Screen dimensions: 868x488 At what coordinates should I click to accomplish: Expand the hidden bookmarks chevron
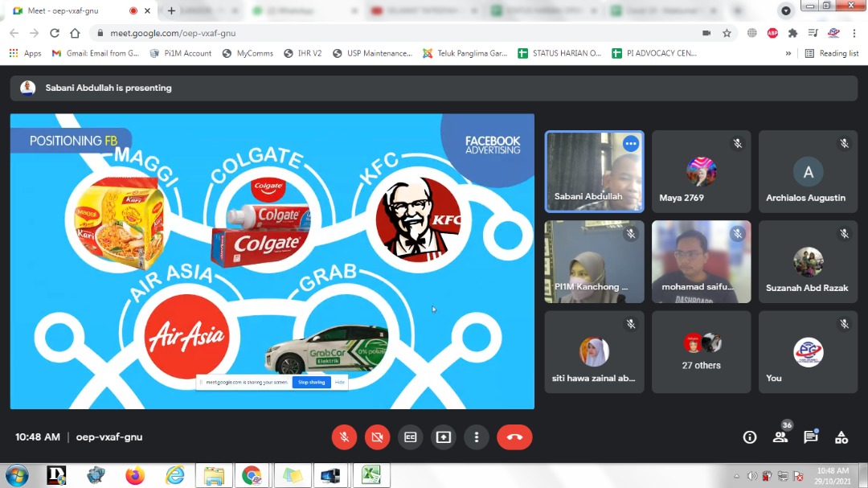click(788, 53)
